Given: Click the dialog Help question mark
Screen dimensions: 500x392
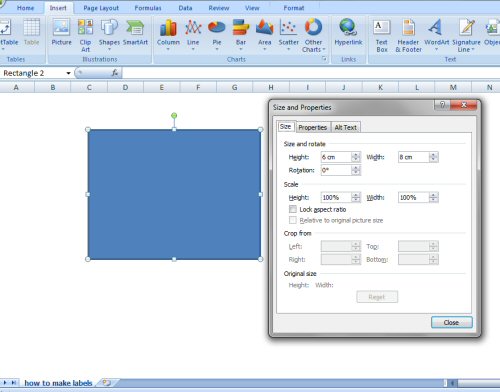Looking at the screenshot, I should pos(442,105).
